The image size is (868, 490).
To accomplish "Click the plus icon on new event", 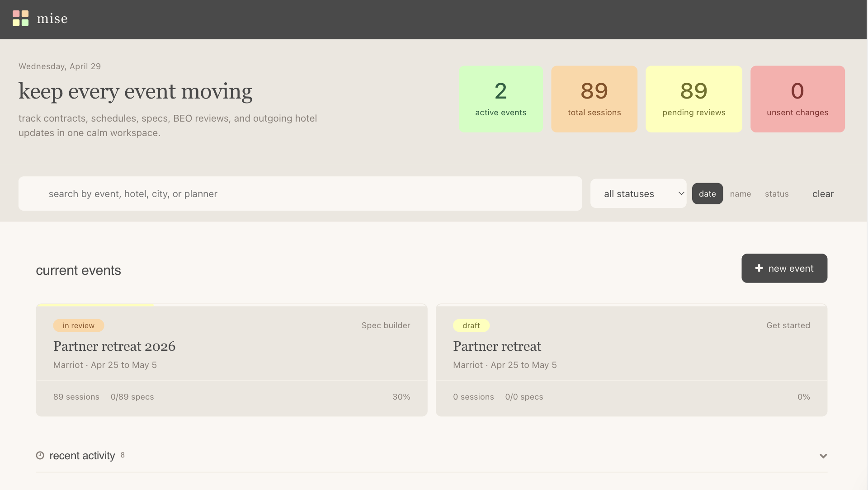I will (x=759, y=268).
